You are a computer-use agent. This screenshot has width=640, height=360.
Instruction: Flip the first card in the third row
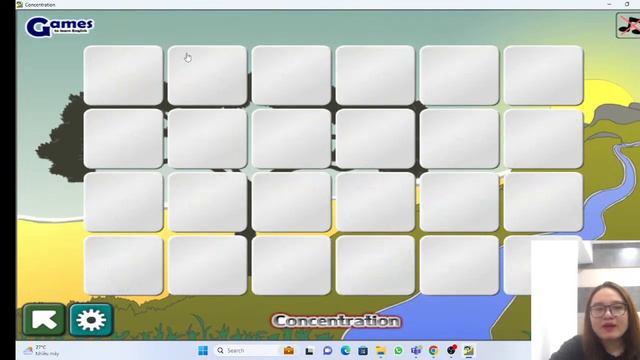tap(123, 202)
